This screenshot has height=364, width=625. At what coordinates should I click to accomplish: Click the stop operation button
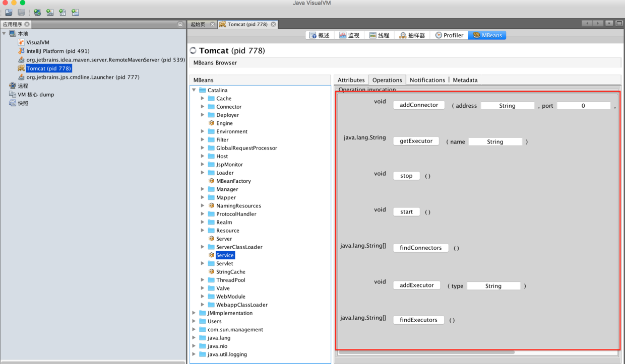point(406,176)
